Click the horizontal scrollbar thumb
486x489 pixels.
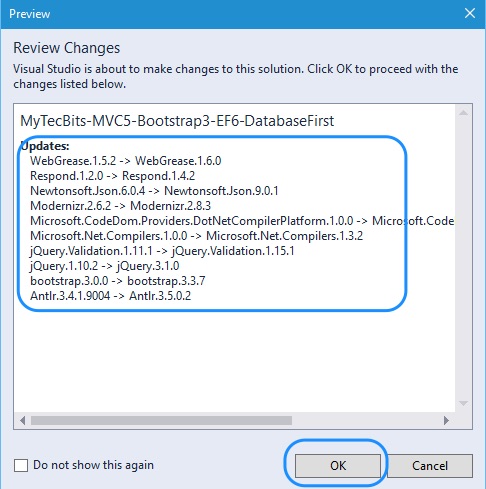[x=161, y=420]
